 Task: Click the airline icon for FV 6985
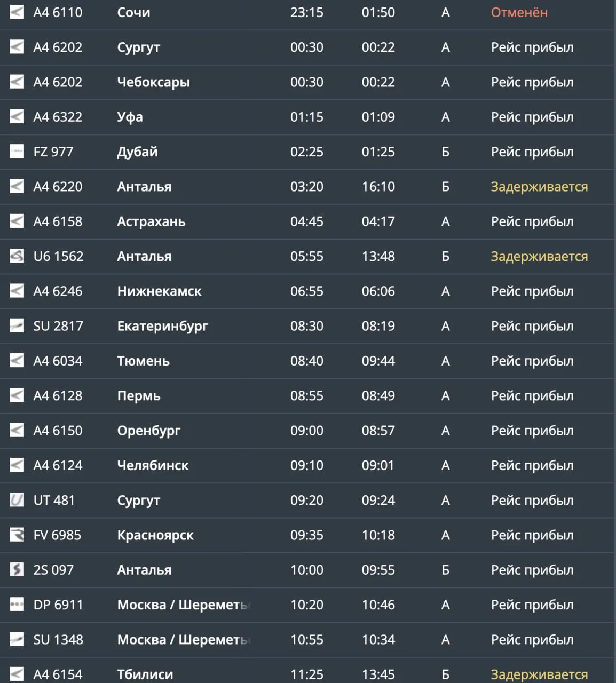(17, 535)
